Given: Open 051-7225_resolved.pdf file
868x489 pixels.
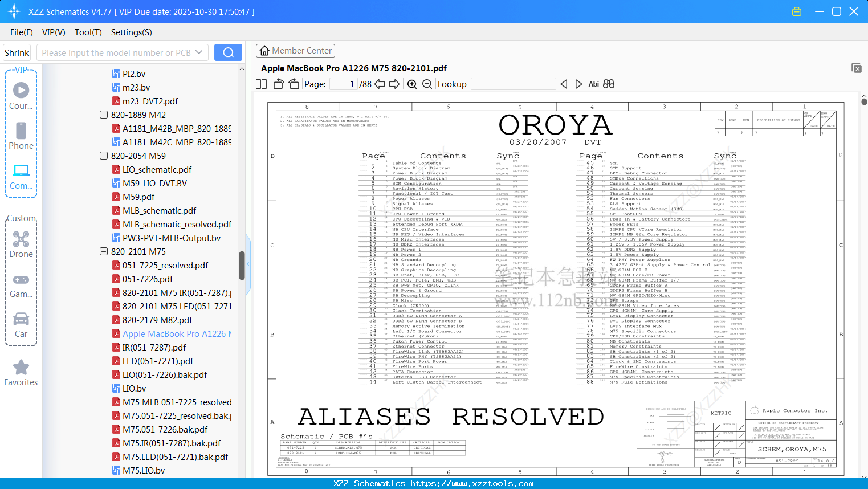Looking at the screenshot, I should pos(165,265).
